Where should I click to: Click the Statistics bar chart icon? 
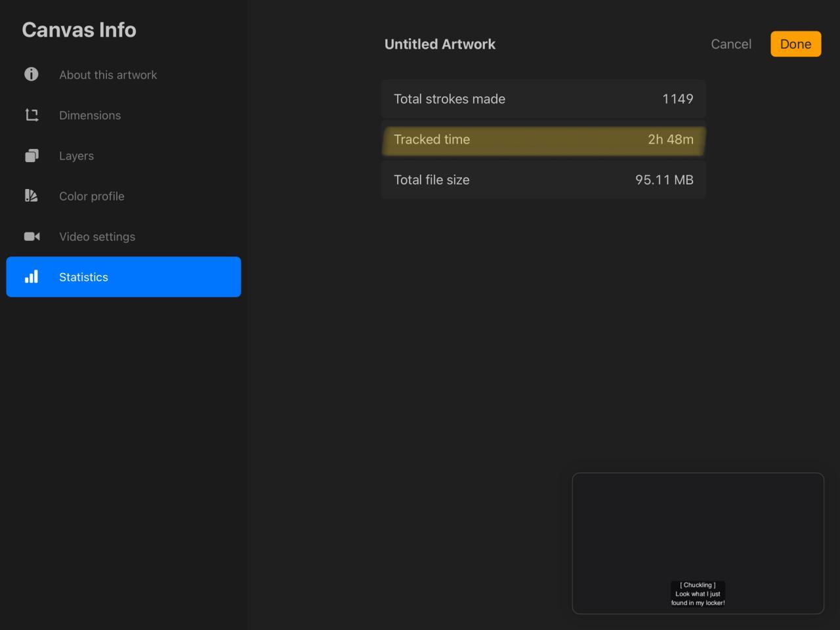[31, 276]
